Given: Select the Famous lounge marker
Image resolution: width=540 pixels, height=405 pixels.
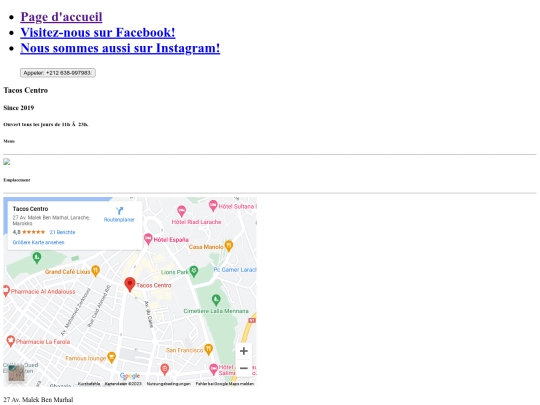Looking at the screenshot, I should (111, 357).
